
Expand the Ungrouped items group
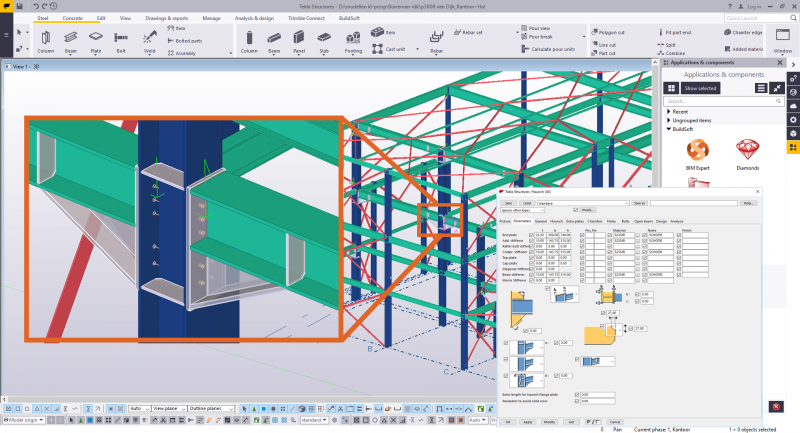669,120
